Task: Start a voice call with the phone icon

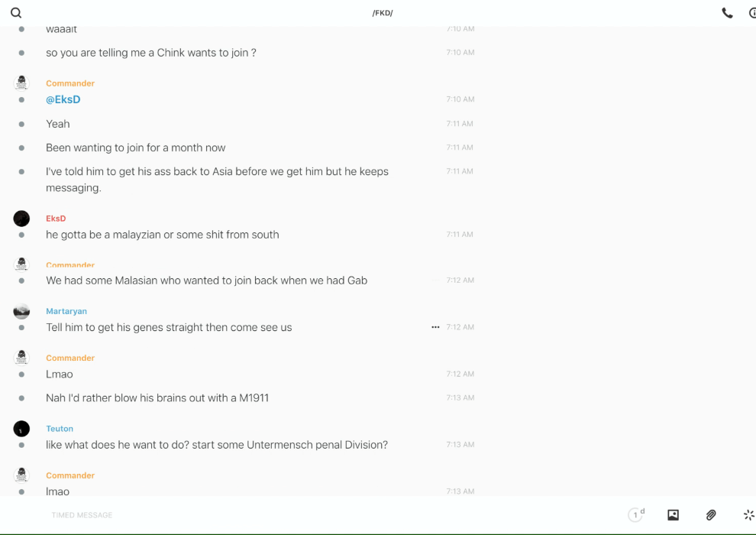Action: pos(727,13)
